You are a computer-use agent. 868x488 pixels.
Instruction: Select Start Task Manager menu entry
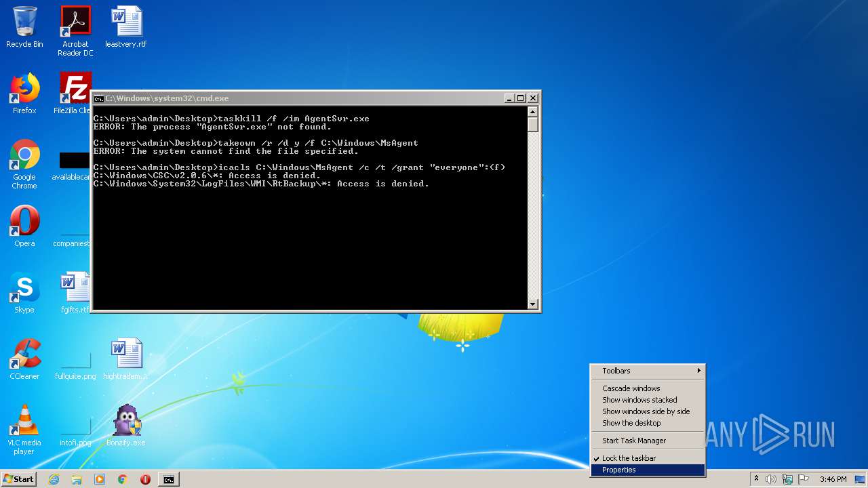(648, 441)
